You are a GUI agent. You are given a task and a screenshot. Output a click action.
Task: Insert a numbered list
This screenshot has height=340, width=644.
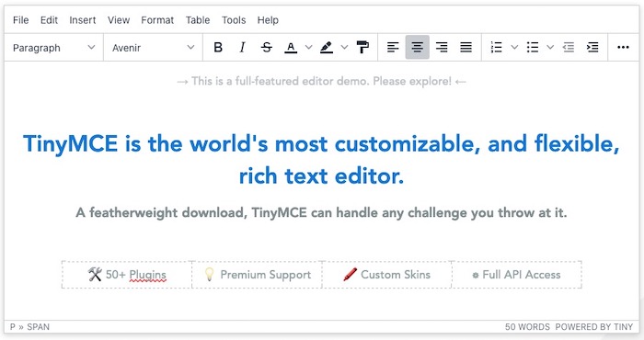pos(497,48)
